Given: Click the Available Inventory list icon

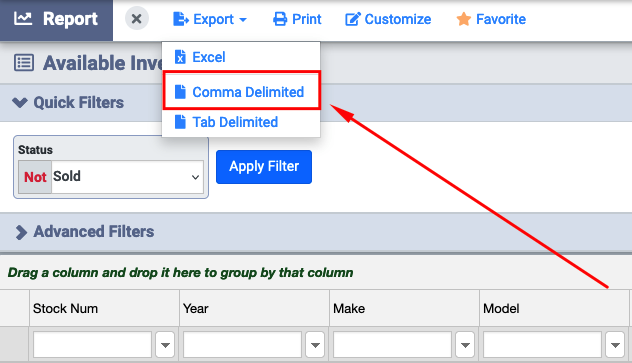Looking at the screenshot, I should click(24, 63).
